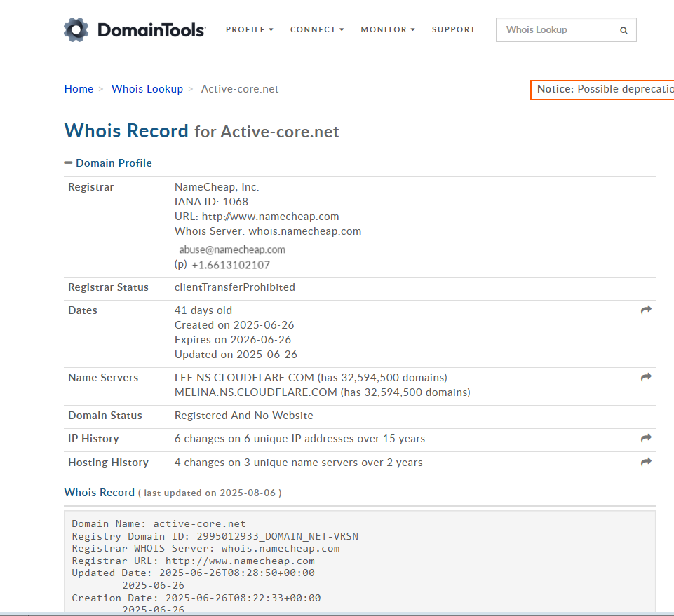Click the Whois Record heading link
674x616 pixels.
pyautogui.click(x=100, y=492)
